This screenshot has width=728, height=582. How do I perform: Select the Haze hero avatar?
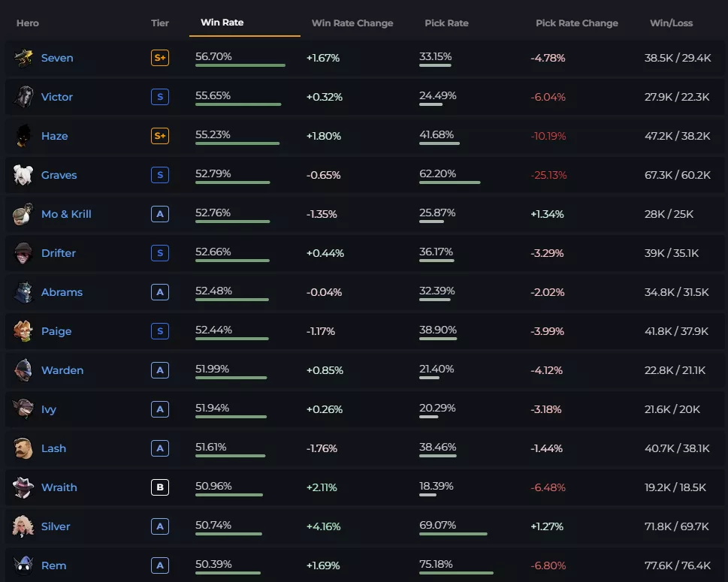[x=23, y=136]
